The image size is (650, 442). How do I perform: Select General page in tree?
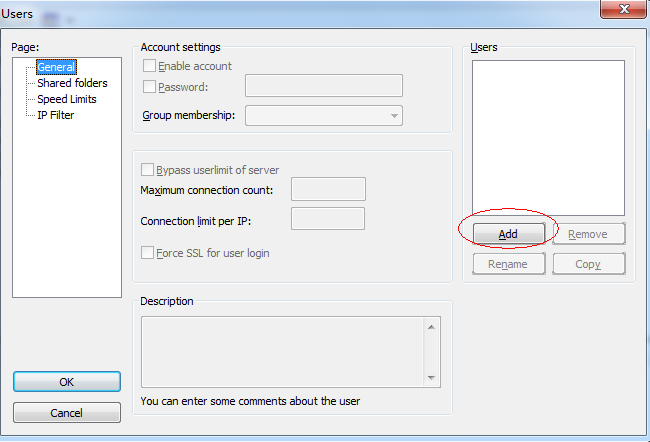[57, 67]
